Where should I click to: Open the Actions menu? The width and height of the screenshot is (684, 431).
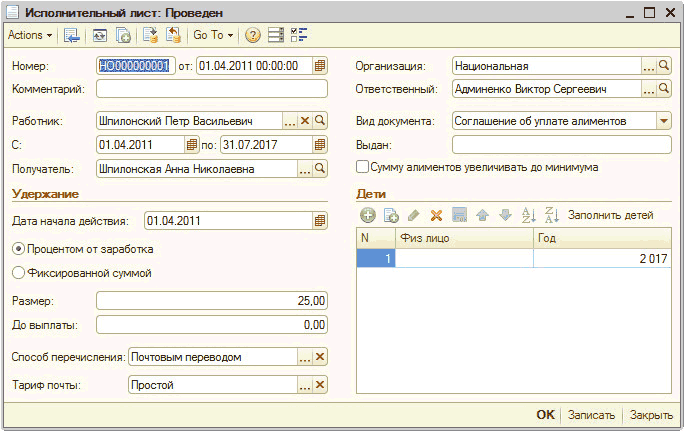pos(30,35)
